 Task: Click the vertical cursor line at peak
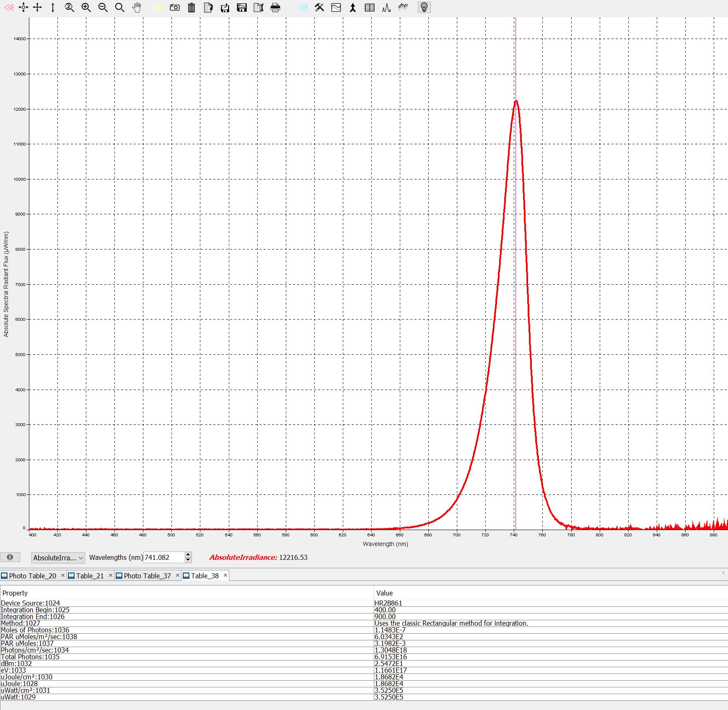tap(516, 294)
